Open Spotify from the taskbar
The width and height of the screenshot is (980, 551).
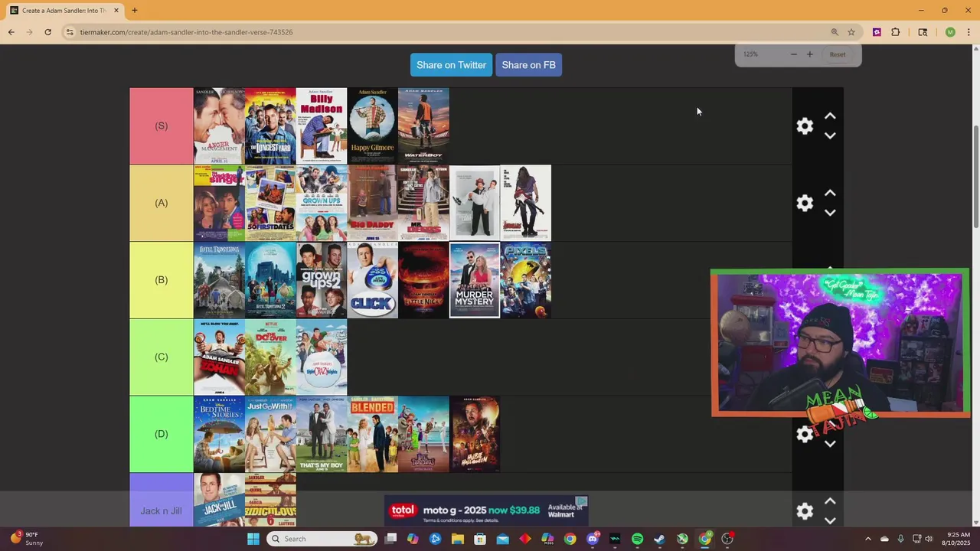(637, 539)
